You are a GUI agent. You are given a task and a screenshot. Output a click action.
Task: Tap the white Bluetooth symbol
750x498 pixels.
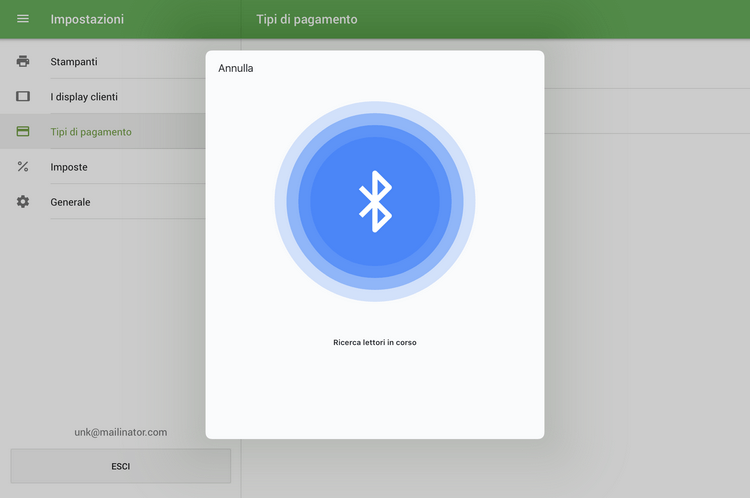[375, 201]
